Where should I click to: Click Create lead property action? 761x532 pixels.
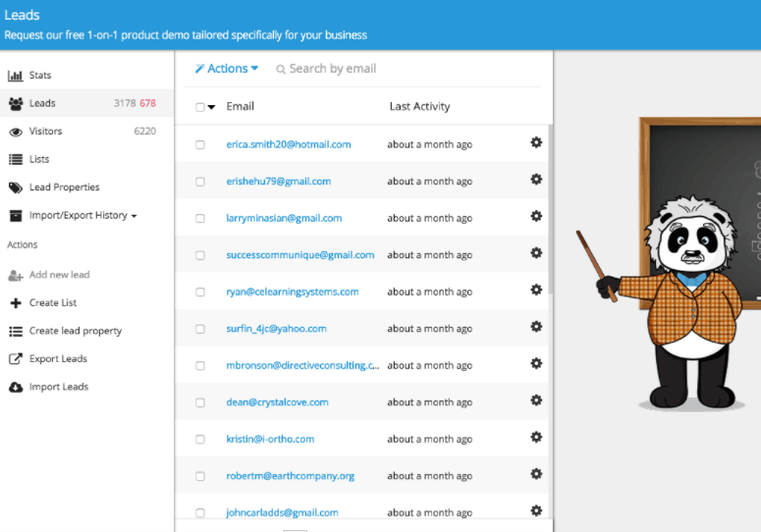[76, 331]
